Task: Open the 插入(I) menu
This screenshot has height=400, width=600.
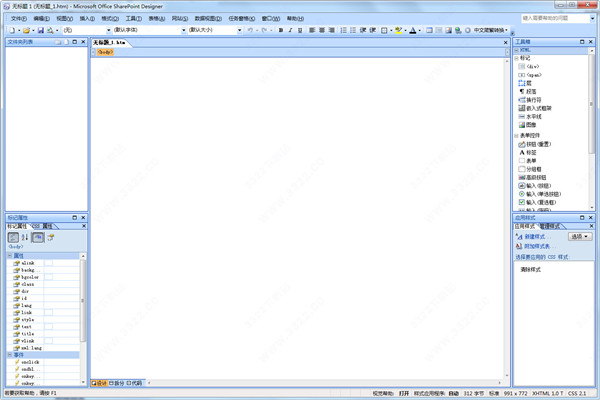Action: pyautogui.click(x=87, y=18)
